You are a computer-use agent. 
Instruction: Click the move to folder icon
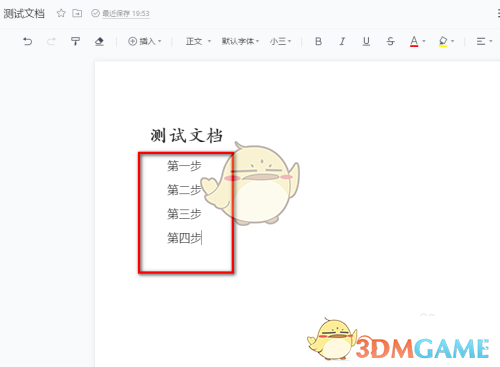tap(77, 13)
